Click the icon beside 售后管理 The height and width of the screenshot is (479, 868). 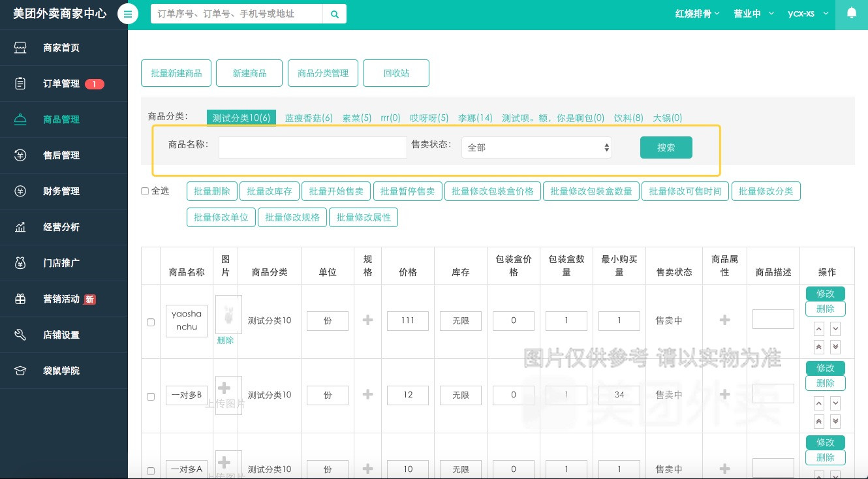[x=20, y=155]
